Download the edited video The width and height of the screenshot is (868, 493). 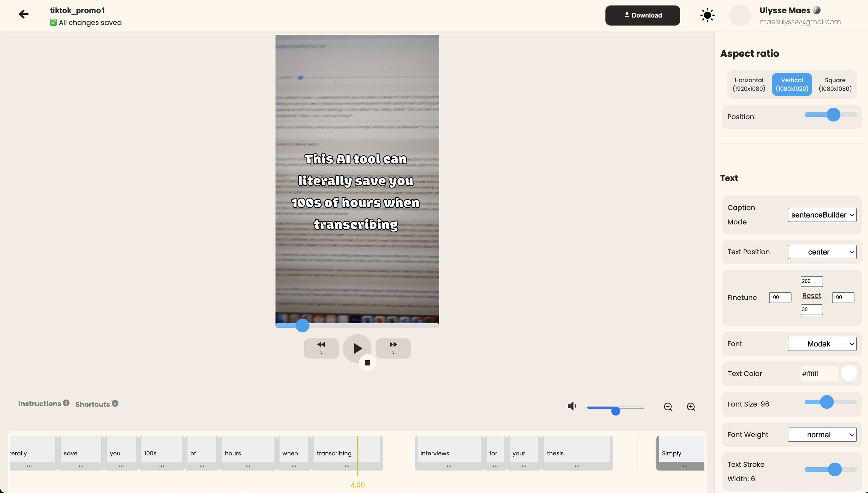click(x=643, y=15)
